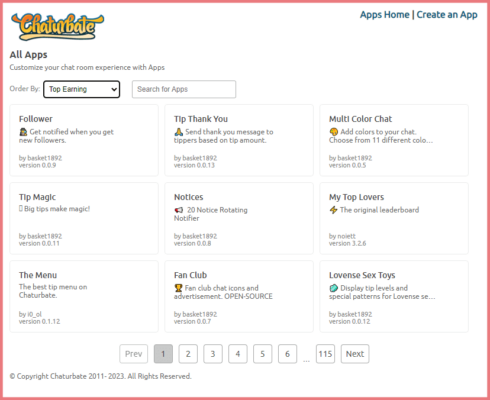Click the Fan Club trophy icon
Image resolution: width=490 pixels, height=400 pixels.
(179, 288)
